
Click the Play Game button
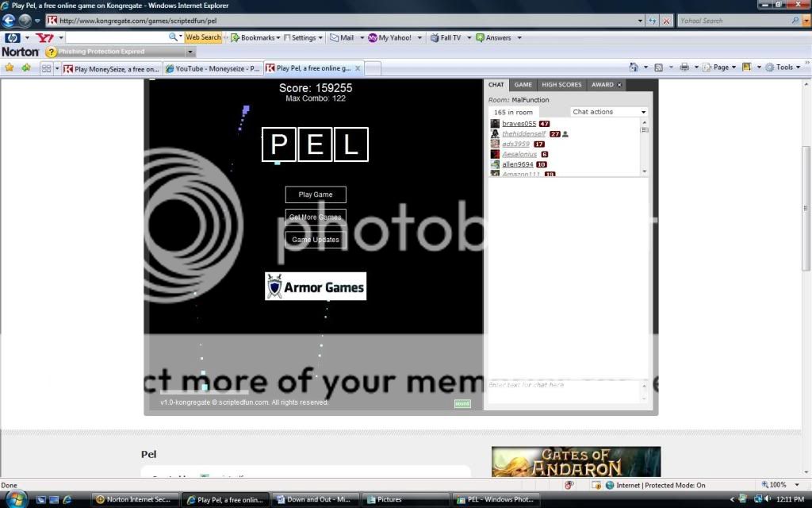point(316,195)
